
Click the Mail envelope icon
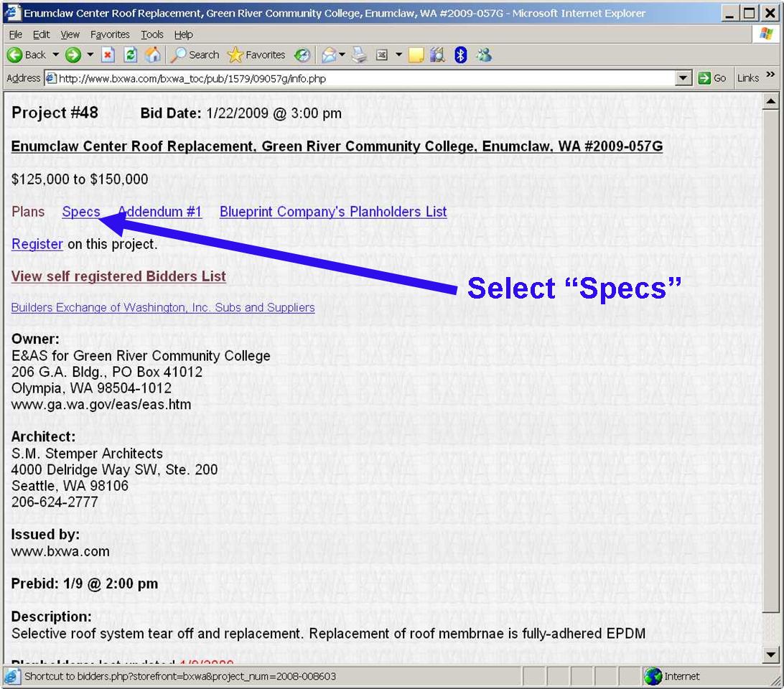(x=329, y=55)
